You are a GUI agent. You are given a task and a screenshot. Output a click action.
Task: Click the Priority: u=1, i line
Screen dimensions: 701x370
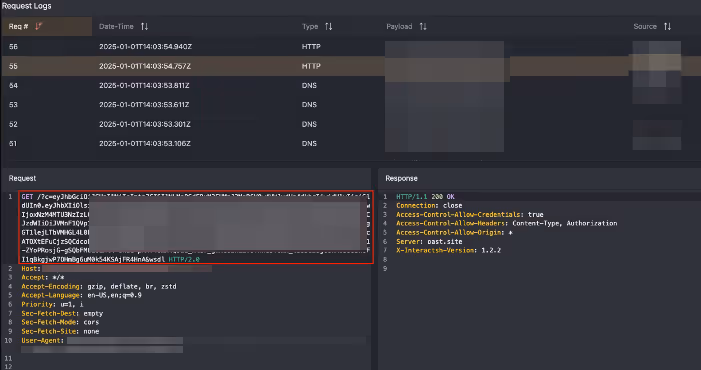(52, 304)
